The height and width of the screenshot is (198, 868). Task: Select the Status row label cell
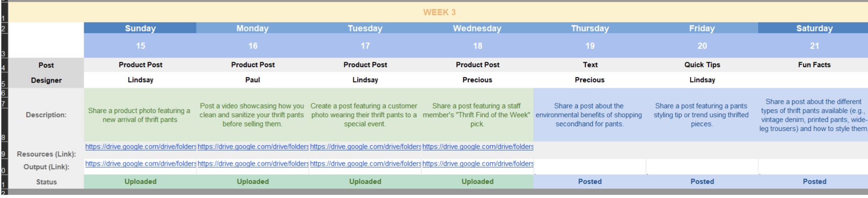click(46, 182)
